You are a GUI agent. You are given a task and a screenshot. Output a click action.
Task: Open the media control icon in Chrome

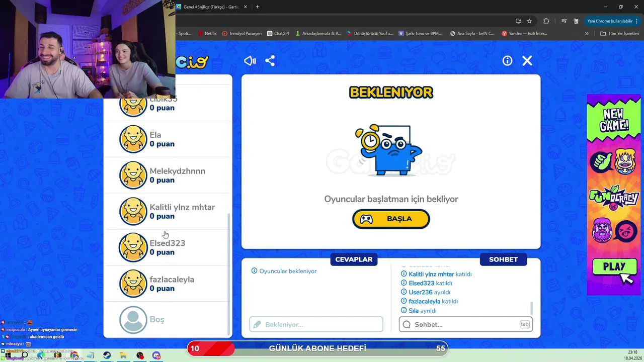(563, 21)
